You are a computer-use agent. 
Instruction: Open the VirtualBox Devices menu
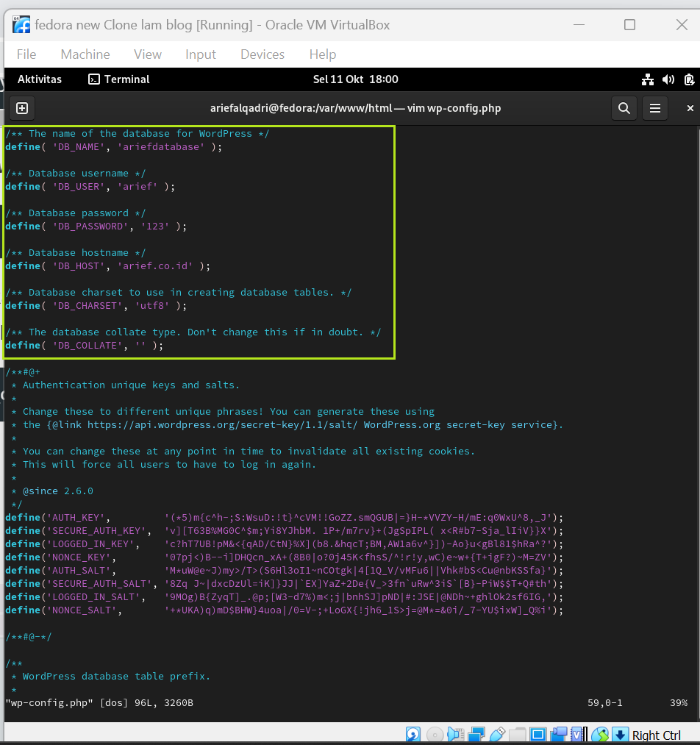coord(262,54)
